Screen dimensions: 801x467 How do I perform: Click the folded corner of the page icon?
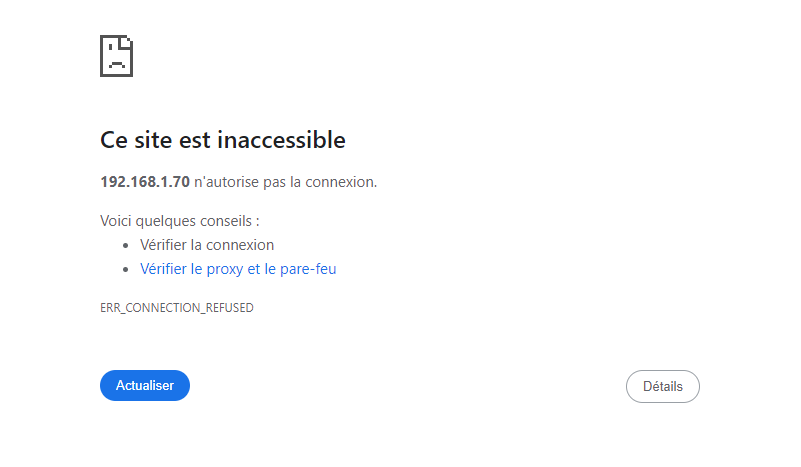click(x=127, y=43)
